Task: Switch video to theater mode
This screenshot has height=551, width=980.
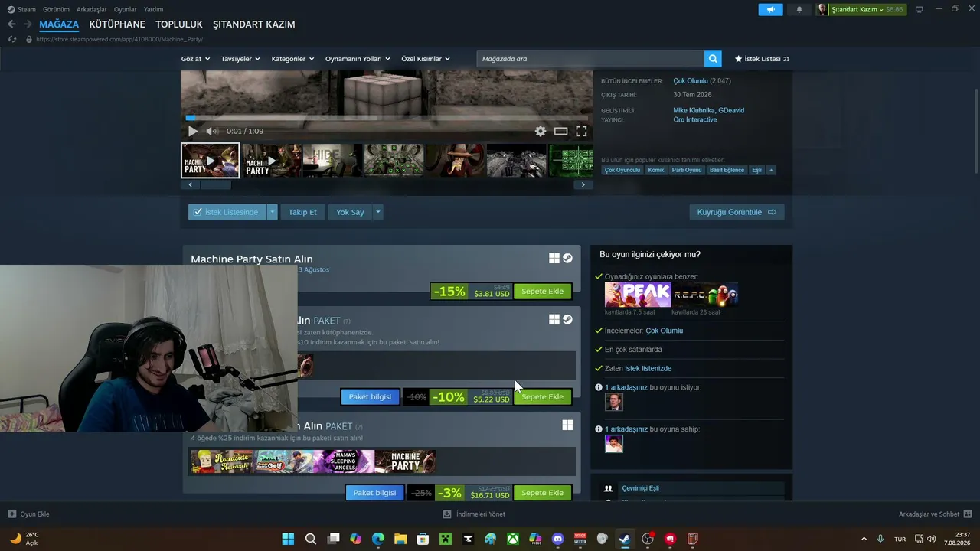Action: [561, 132]
